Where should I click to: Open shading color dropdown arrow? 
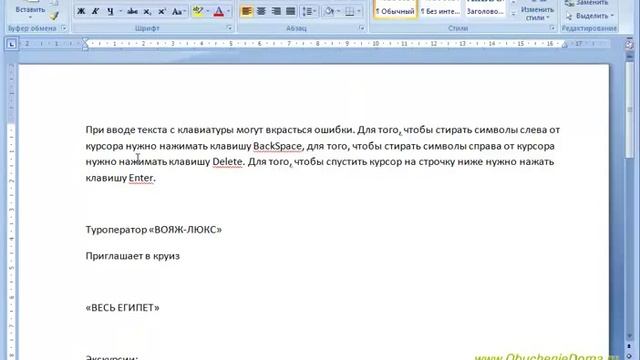(x=338, y=11)
